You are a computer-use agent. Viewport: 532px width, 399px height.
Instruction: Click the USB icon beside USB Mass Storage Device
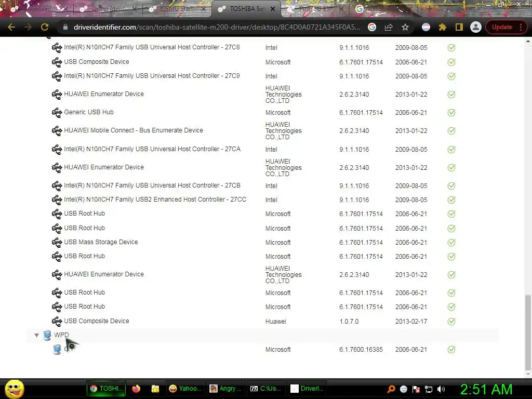coord(57,242)
